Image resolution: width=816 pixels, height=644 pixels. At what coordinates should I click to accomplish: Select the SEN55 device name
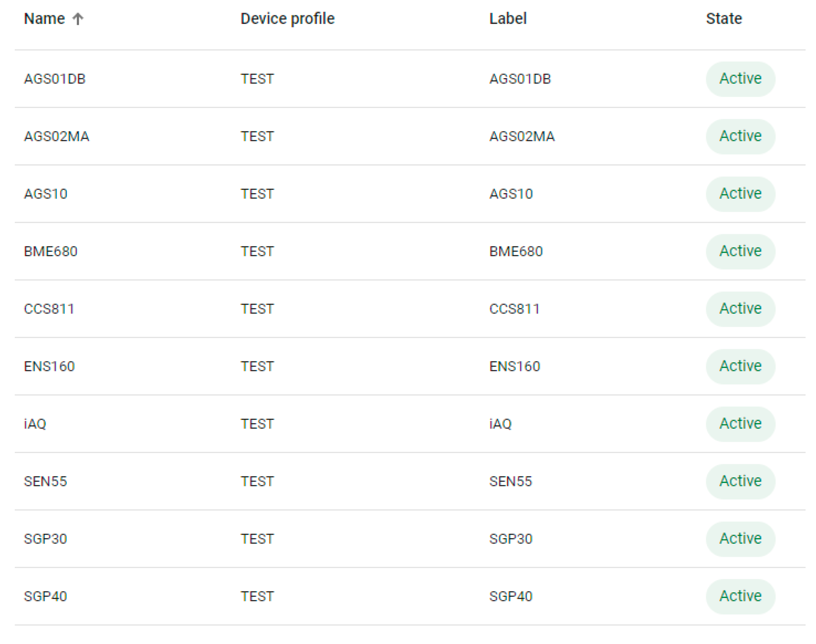click(45, 481)
